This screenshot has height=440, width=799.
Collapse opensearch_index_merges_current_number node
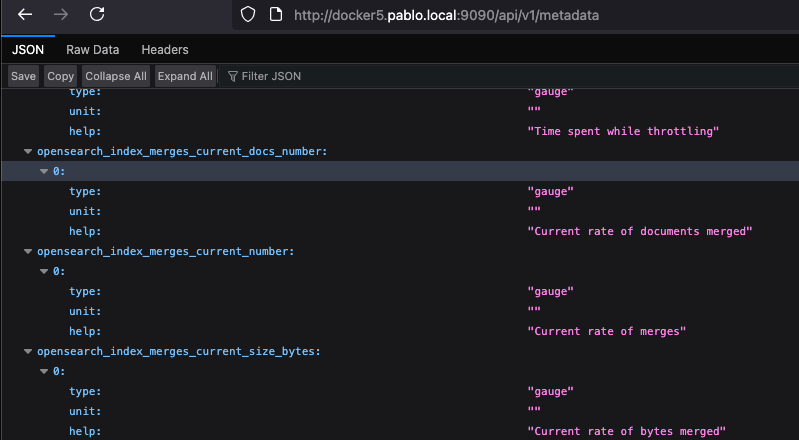point(28,251)
